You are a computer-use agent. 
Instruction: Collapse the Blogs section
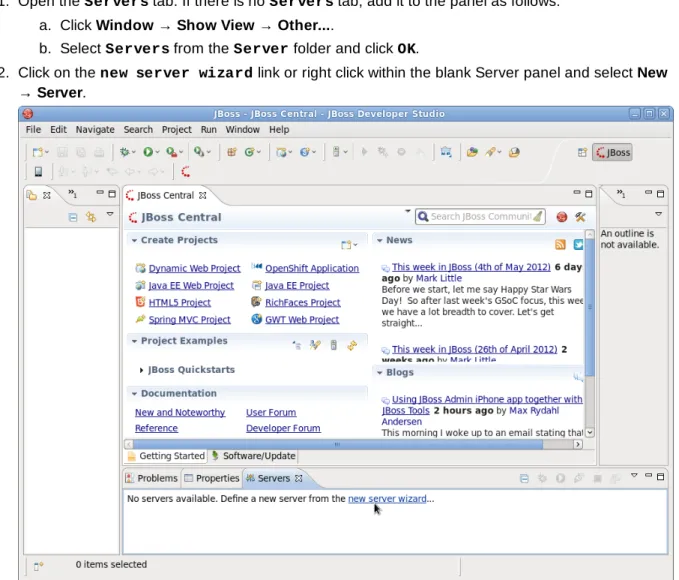point(380,373)
